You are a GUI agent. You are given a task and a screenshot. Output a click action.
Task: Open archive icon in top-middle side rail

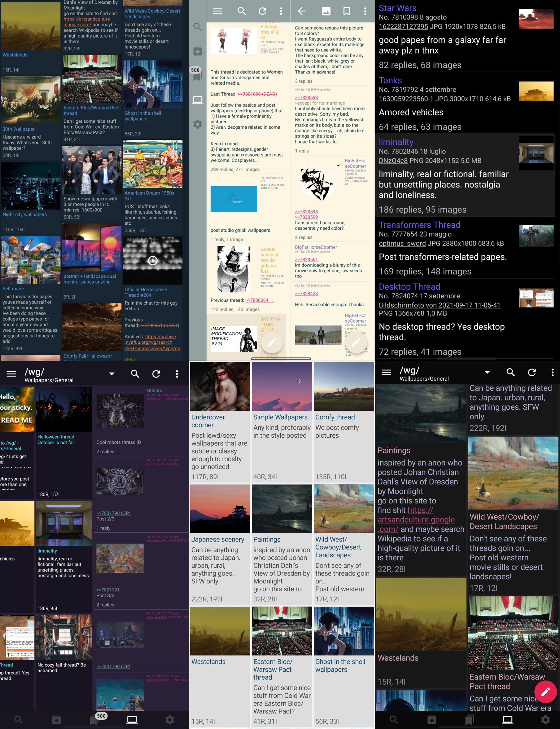coord(198,51)
